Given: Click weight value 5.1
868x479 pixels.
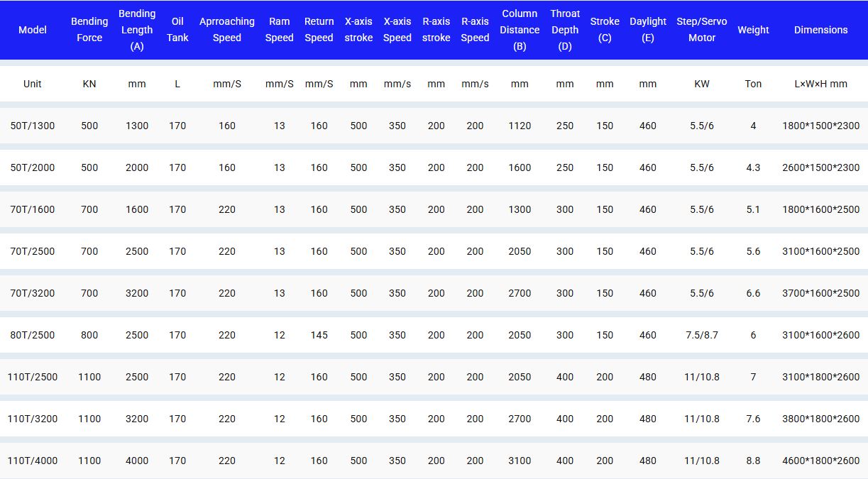Looking at the screenshot, I should click(x=753, y=209).
